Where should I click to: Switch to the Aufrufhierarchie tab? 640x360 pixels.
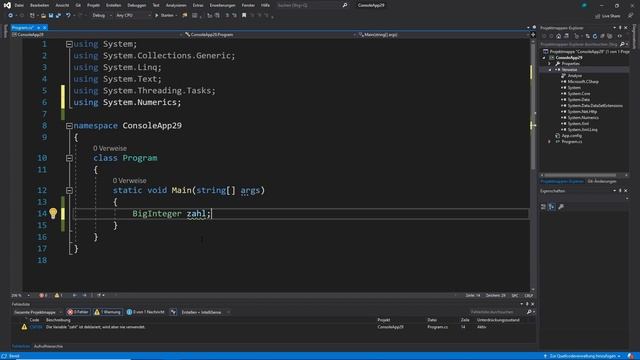click(x=48, y=346)
